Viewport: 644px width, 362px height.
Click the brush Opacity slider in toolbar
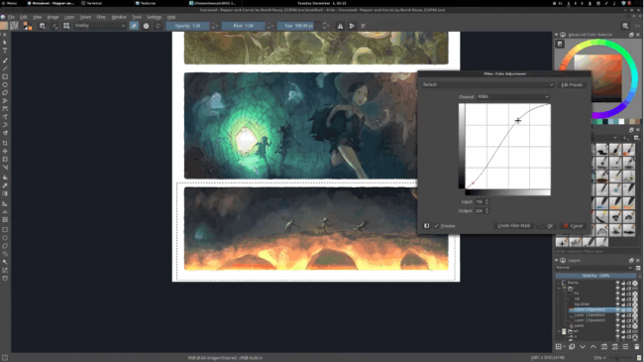point(187,26)
